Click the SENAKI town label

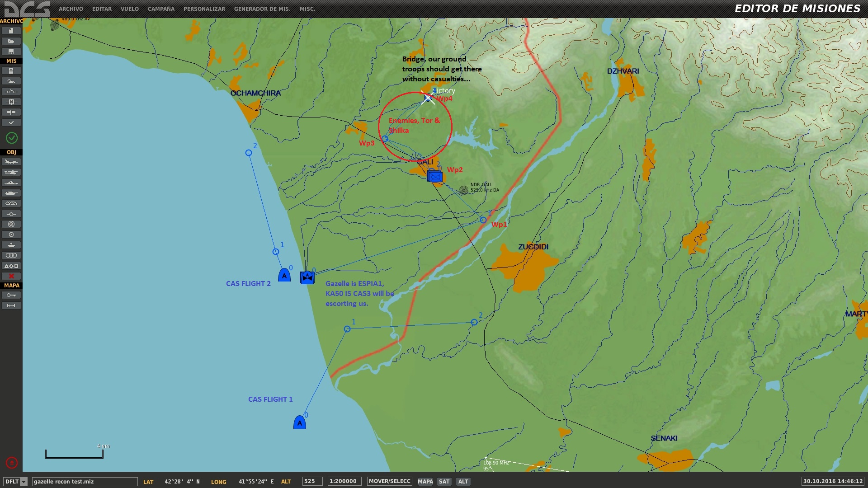click(664, 438)
